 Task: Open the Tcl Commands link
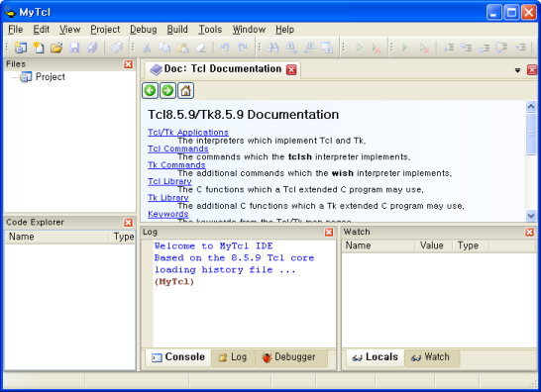pos(178,148)
